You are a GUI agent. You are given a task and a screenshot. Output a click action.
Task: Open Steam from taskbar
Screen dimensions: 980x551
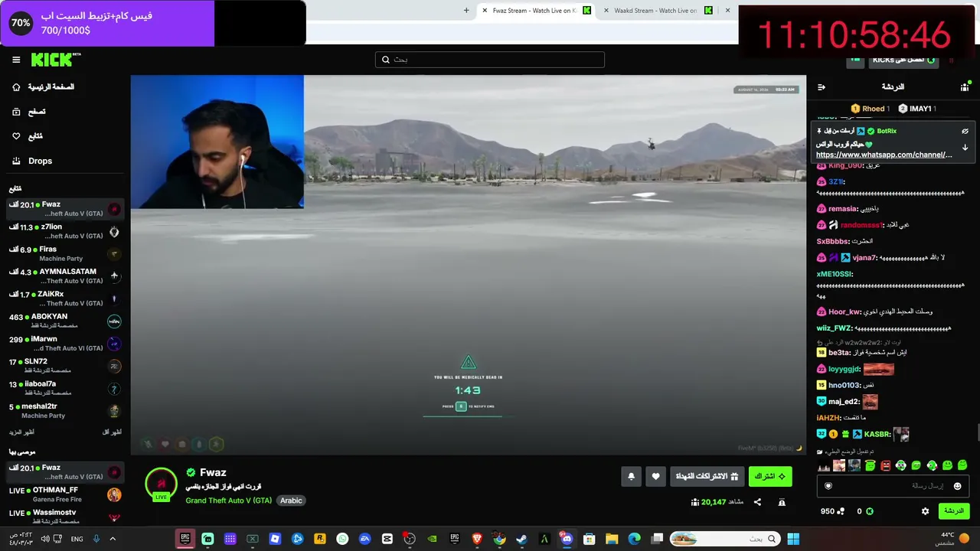tap(521, 539)
